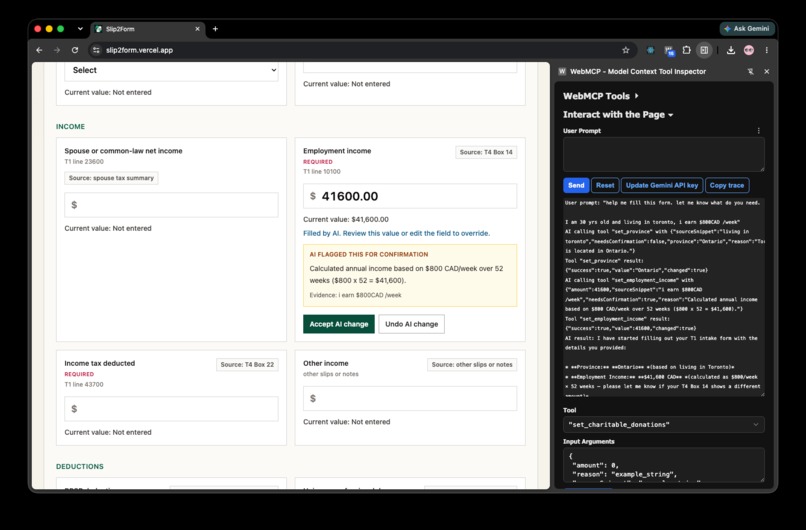Click the Other income amount field
Viewport: 806px width, 530px height.
410,398
